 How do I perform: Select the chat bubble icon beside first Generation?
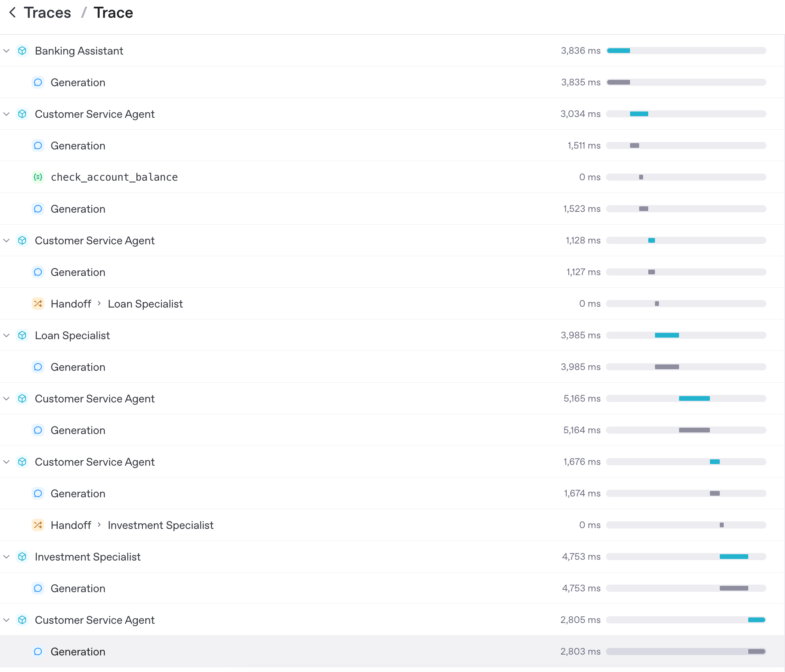coord(38,82)
